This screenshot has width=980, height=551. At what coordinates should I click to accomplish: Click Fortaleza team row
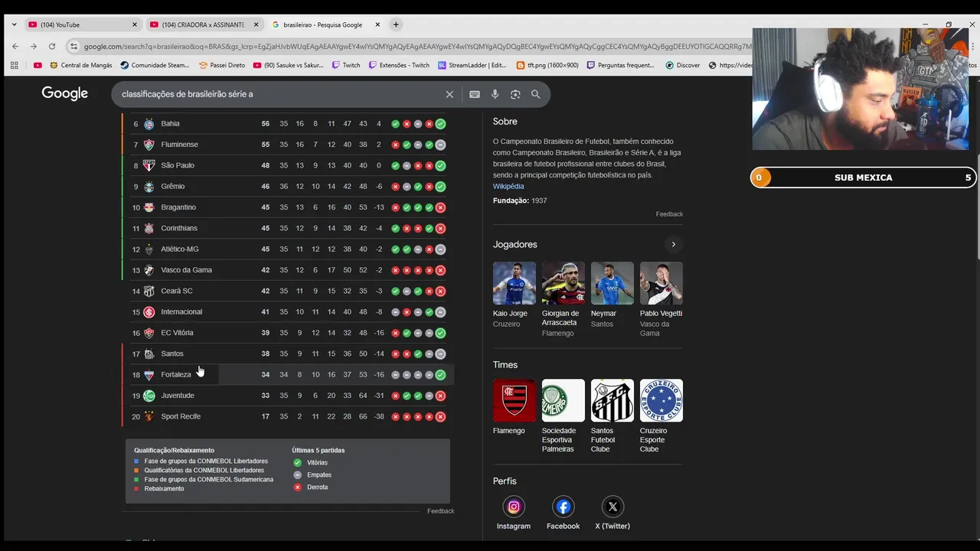pyautogui.click(x=288, y=375)
